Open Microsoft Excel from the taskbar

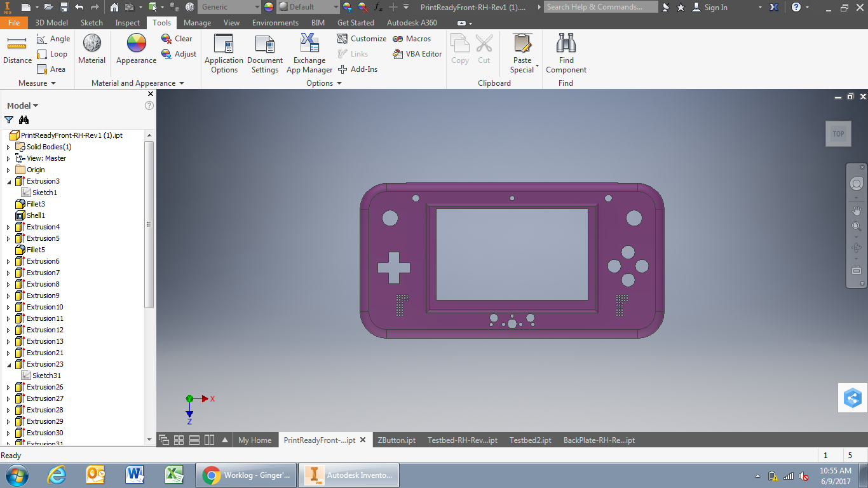174,475
